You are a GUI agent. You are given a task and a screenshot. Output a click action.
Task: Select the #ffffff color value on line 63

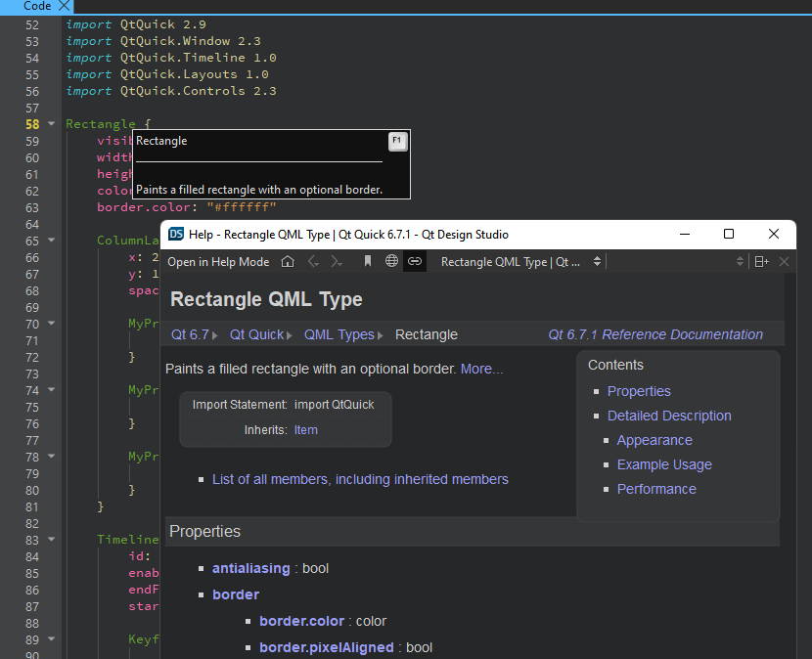click(x=241, y=207)
